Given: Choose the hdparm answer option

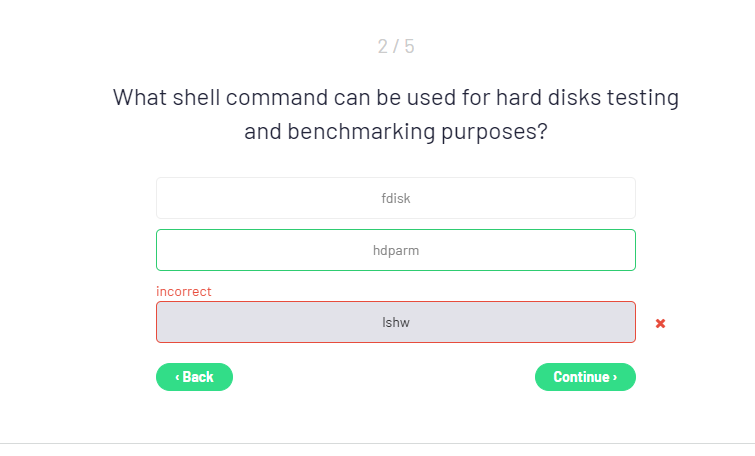Looking at the screenshot, I should pos(395,250).
